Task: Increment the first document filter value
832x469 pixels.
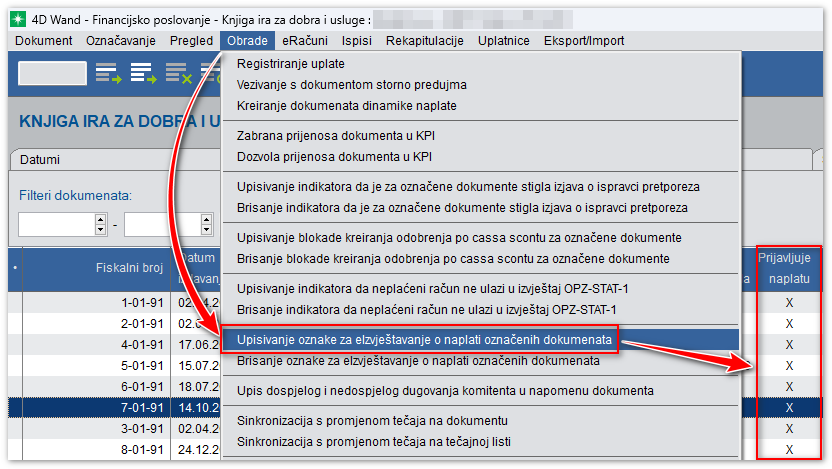Action: [x=100, y=219]
